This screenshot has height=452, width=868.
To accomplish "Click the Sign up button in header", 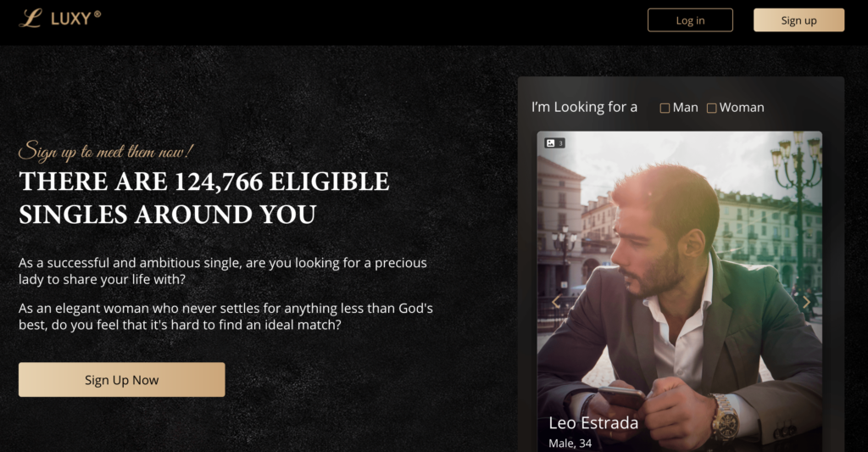I will click(798, 20).
